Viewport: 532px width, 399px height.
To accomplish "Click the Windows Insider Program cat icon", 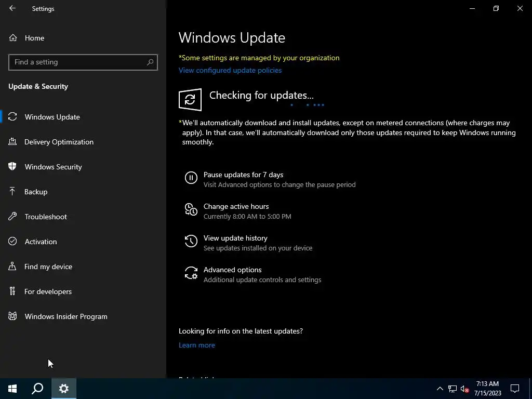I will [x=12, y=316].
